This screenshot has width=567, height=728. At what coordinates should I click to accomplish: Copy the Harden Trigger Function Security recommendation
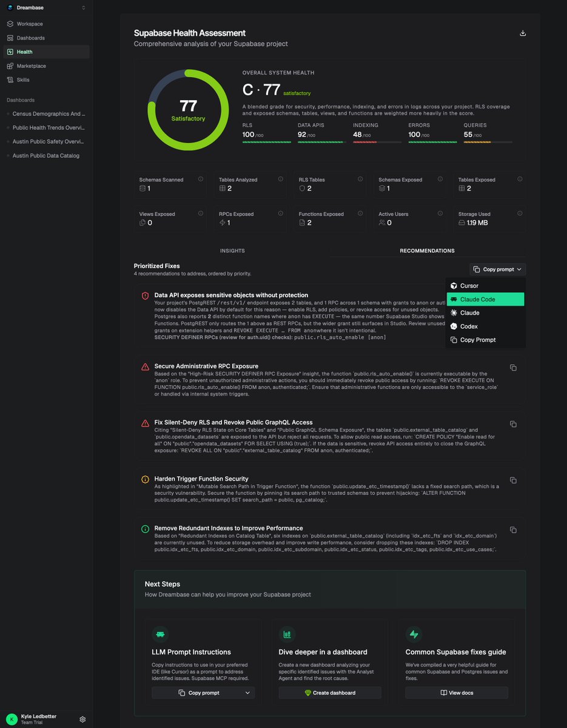pyautogui.click(x=513, y=480)
